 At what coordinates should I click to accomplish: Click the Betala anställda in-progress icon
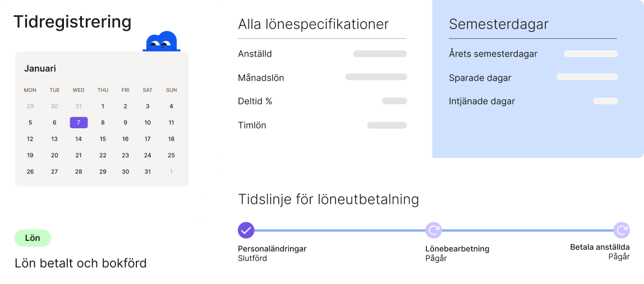(621, 230)
